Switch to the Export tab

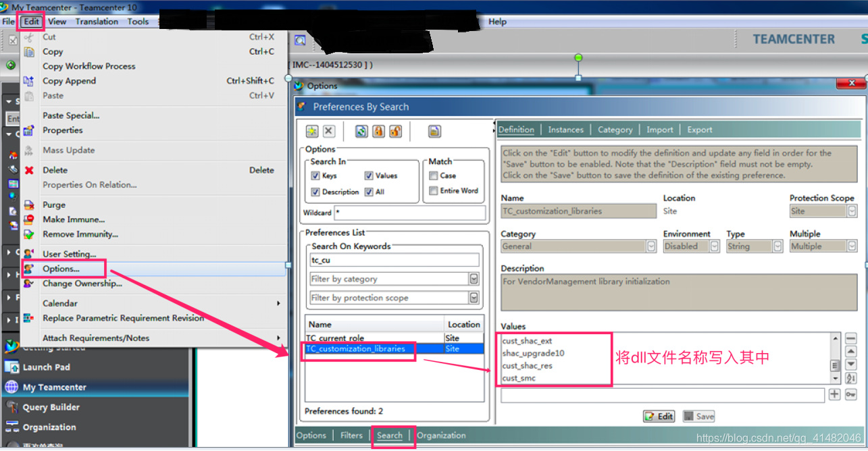tap(700, 130)
